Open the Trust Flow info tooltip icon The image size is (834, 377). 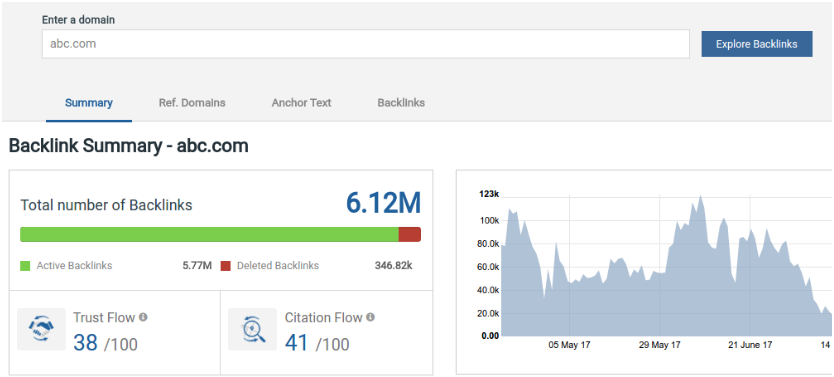pyautogui.click(x=143, y=317)
